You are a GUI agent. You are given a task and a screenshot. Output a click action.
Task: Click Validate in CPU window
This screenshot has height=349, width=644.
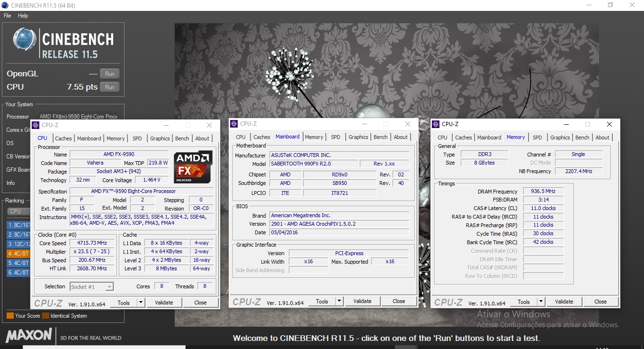point(164,303)
